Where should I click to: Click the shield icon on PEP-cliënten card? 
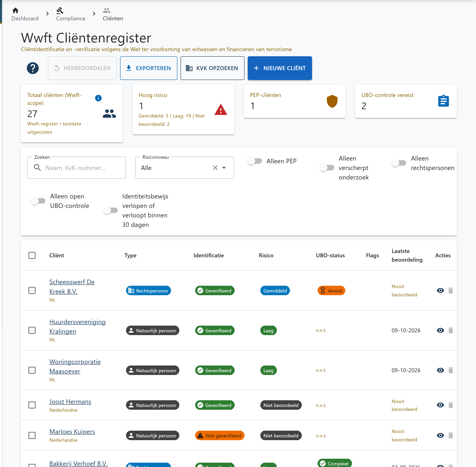point(332,101)
